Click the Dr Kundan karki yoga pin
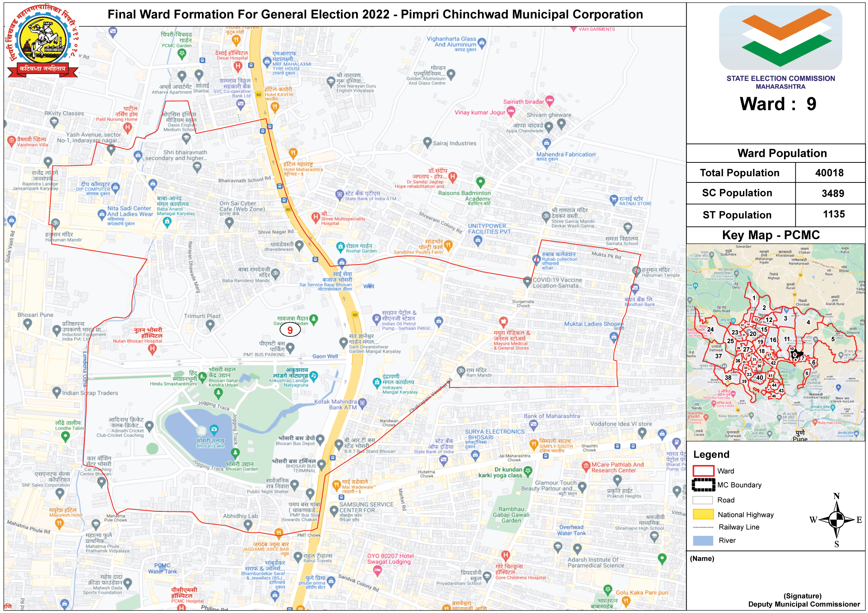Viewport: 868px width, 613px height. click(528, 471)
